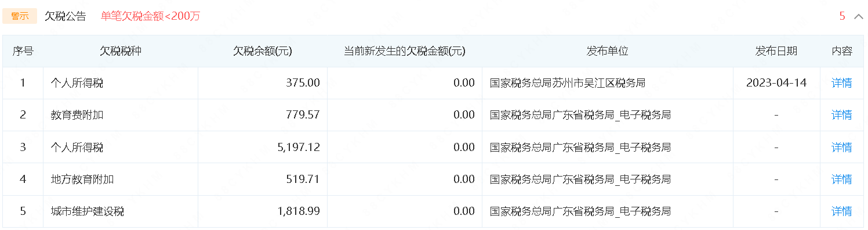
Task: Open 详情 for 教育费附加 row
Action: point(842,115)
